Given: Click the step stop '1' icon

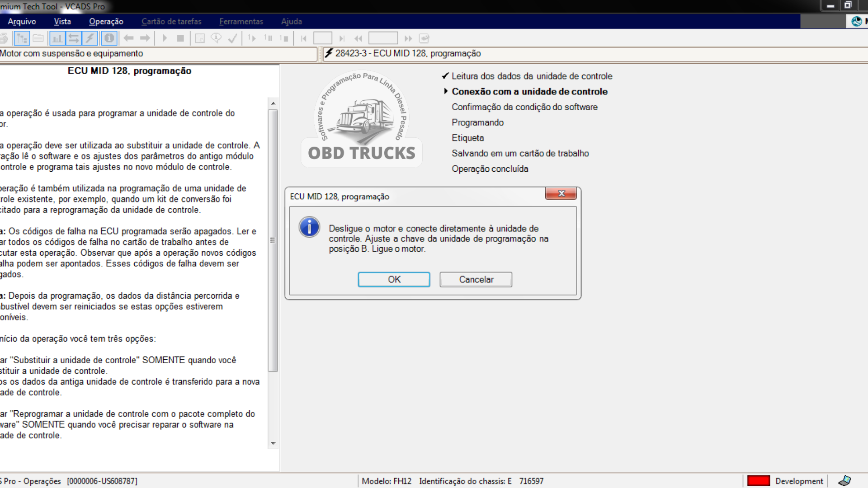Looking at the screenshot, I should [284, 38].
